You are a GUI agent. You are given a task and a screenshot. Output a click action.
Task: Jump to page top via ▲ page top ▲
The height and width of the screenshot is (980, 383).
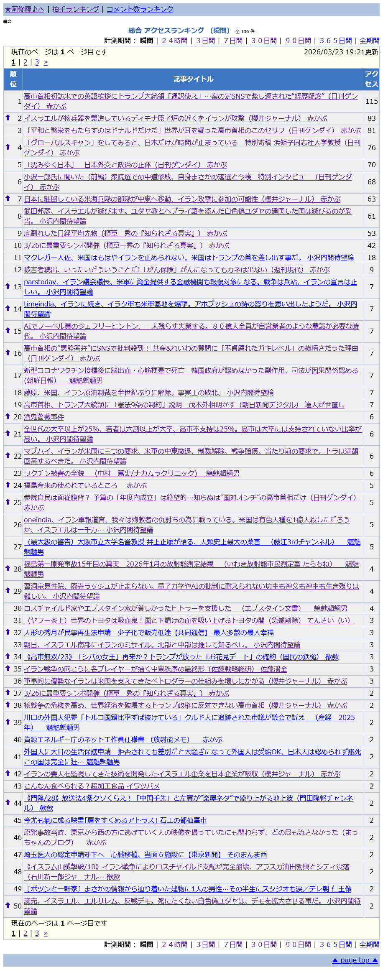point(355,960)
